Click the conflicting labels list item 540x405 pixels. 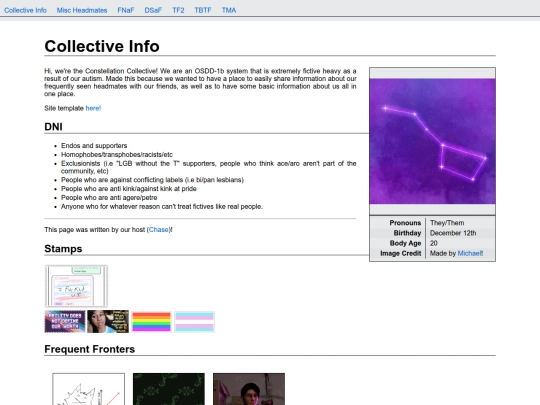click(152, 180)
